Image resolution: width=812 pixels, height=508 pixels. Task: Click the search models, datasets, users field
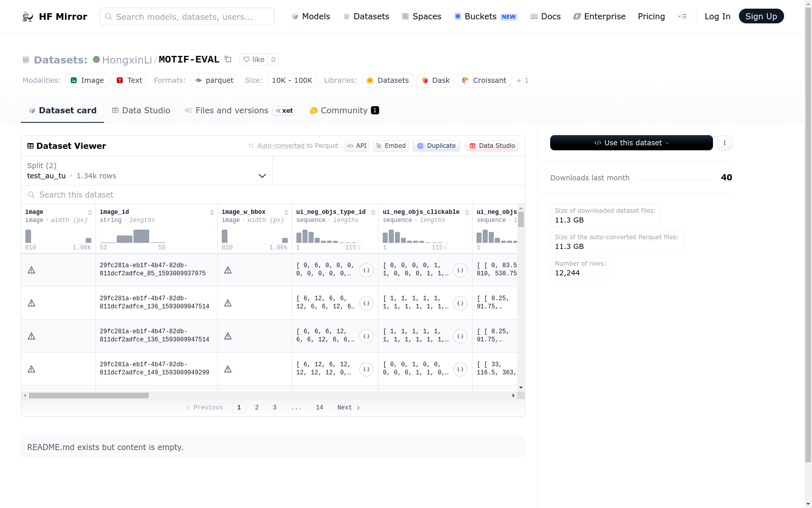pyautogui.click(x=187, y=16)
